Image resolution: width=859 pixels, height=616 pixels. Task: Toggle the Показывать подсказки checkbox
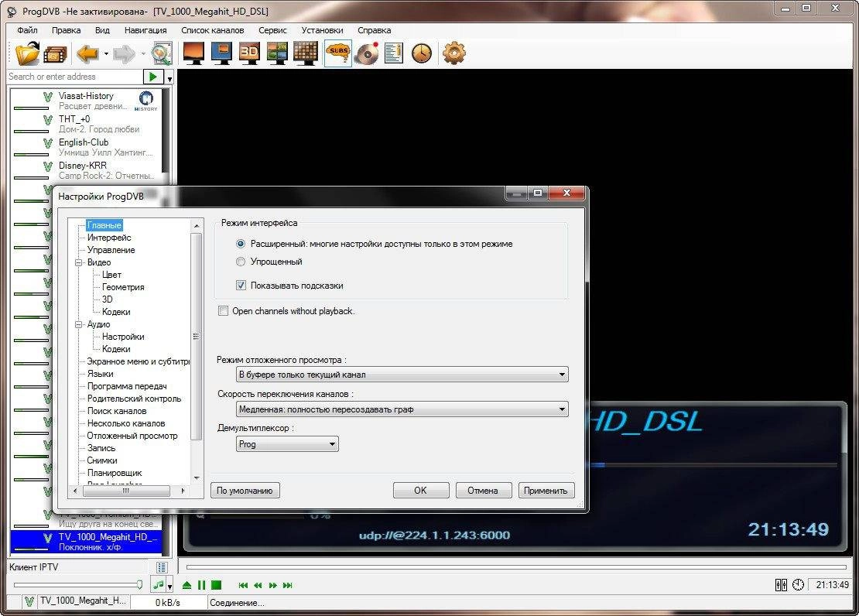pyautogui.click(x=241, y=286)
